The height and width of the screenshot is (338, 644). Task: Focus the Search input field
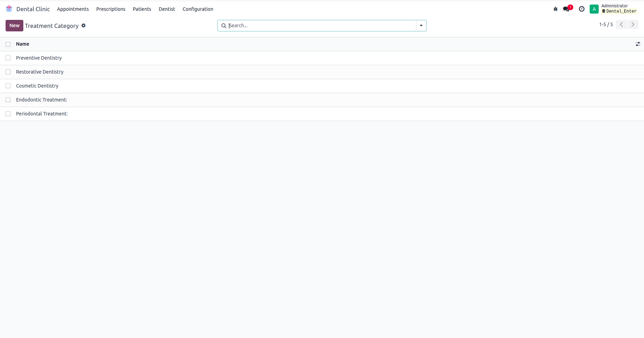pyautogui.click(x=322, y=25)
